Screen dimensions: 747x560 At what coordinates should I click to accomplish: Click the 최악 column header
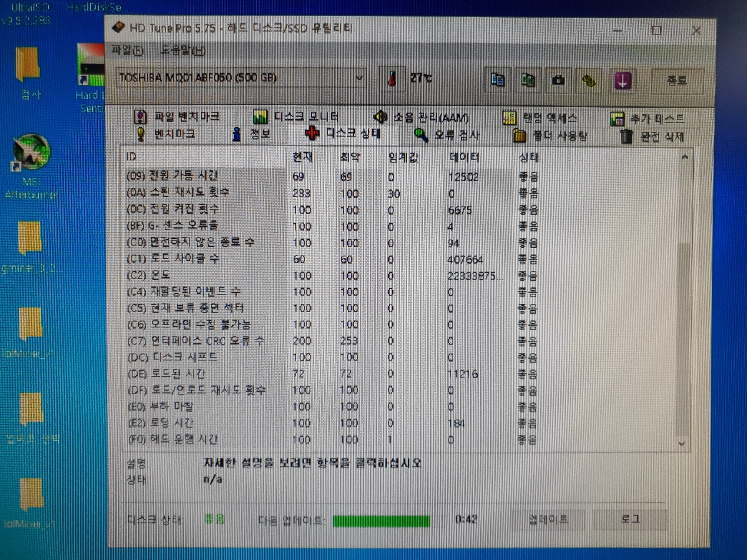358,158
